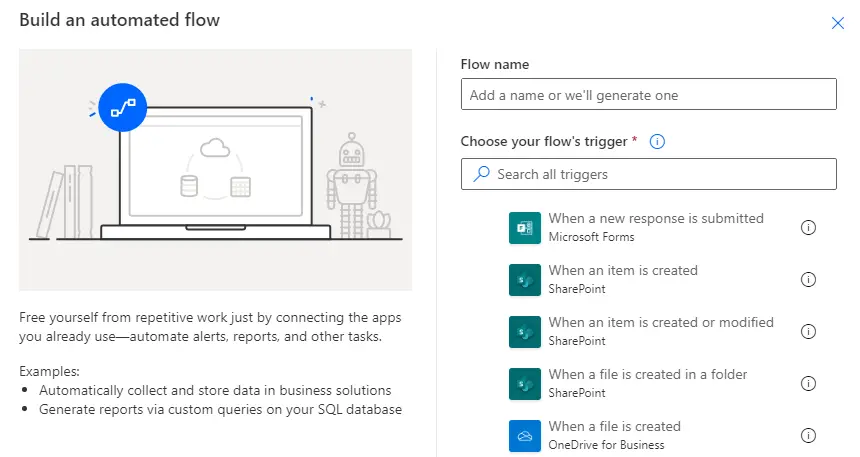Screen dimensions: 860x457
Task: Click the OneDrive for Business connector label
Action: pyautogui.click(x=606, y=445)
